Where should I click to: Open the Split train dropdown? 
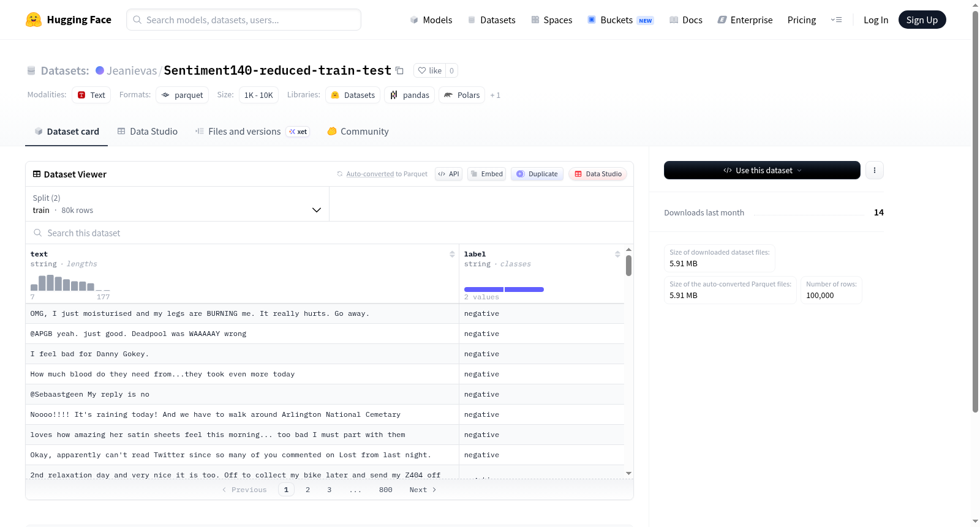tap(177, 204)
